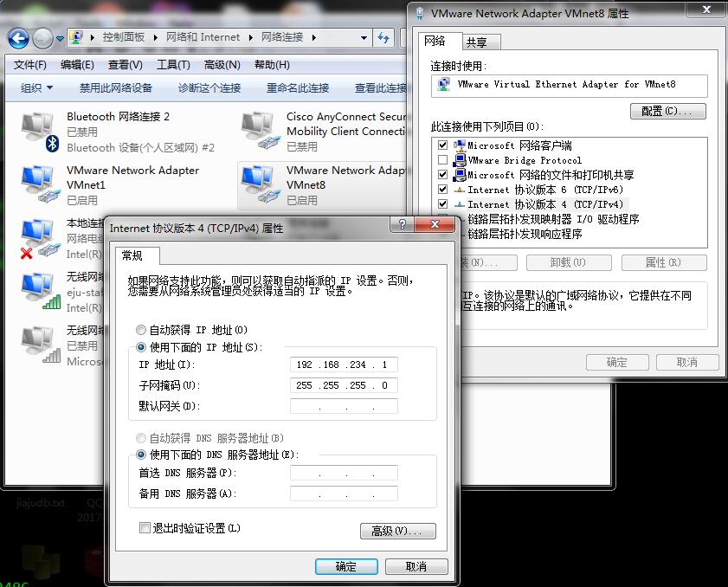Viewport: 728px width, 587px height.
Task: Select 使用下面的 IP 地址 radio button
Action: click(x=141, y=347)
